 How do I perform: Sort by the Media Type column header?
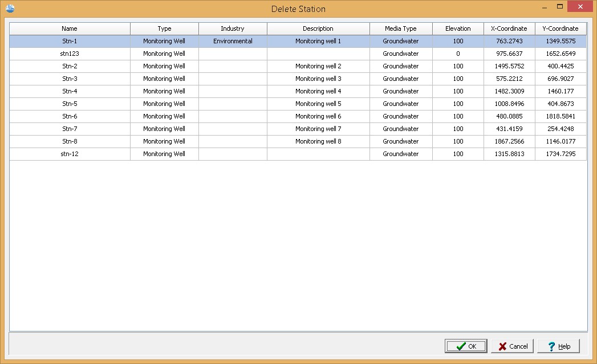[x=401, y=28]
